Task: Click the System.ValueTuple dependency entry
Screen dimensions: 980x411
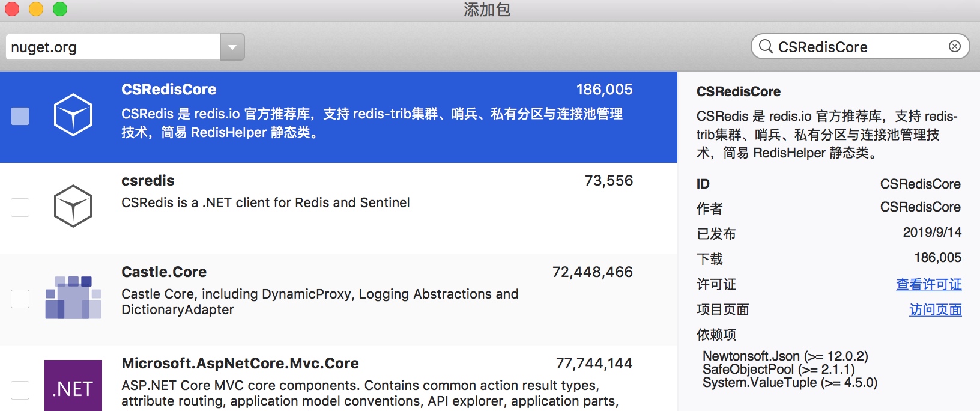Action: pyautogui.click(x=790, y=383)
